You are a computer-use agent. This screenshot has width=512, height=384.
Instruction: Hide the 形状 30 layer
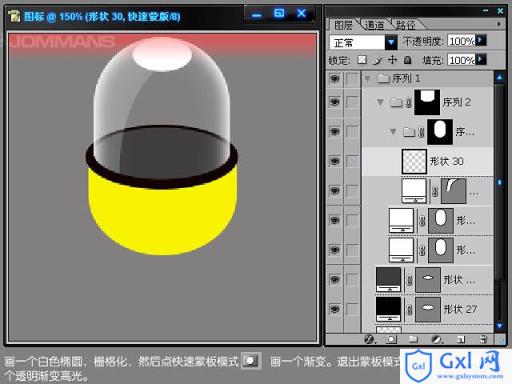click(x=335, y=162)
